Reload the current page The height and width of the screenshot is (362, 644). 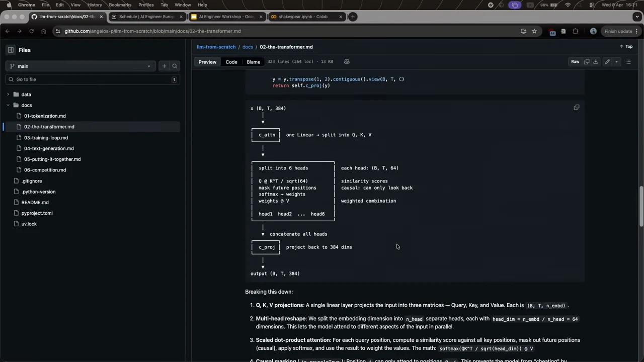(31, 31)
